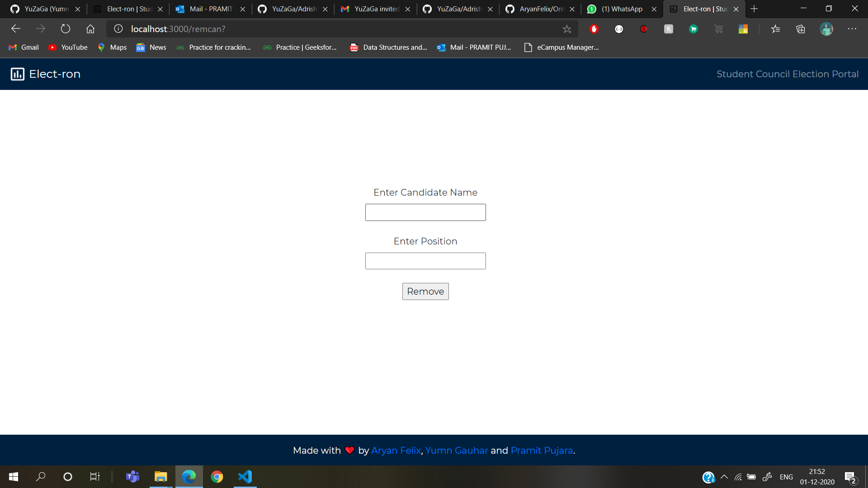Viewport: 868px width, 488px height.
Task: Click the user profile avatar
Action: pyautogui.click(x=826, y=29)
